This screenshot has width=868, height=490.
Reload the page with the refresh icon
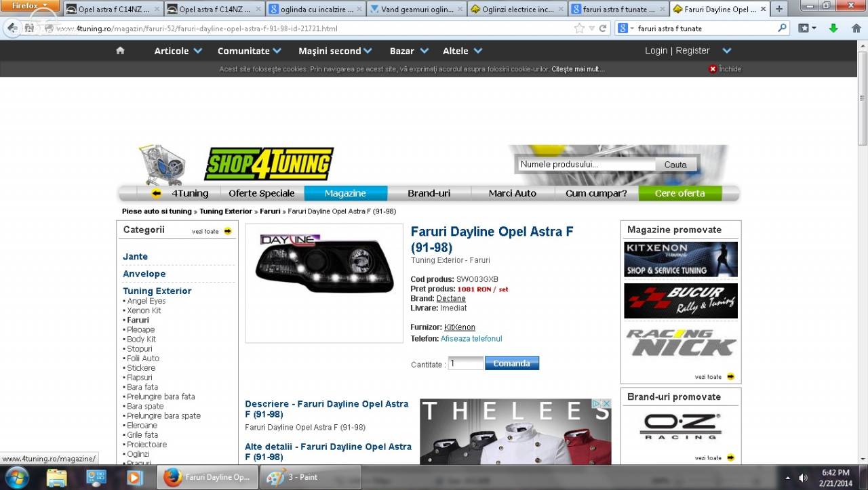[603, 28]
